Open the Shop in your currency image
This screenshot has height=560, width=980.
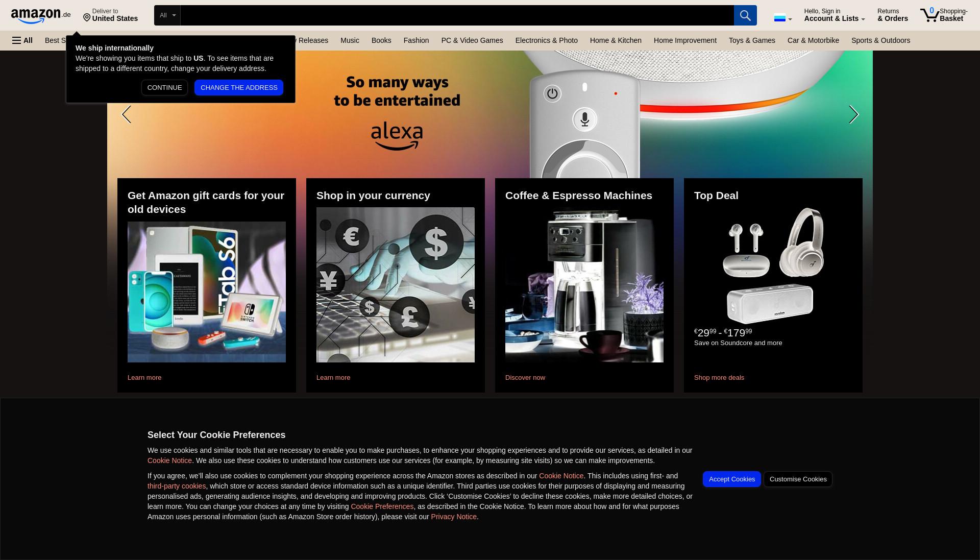tap(396, 285)
